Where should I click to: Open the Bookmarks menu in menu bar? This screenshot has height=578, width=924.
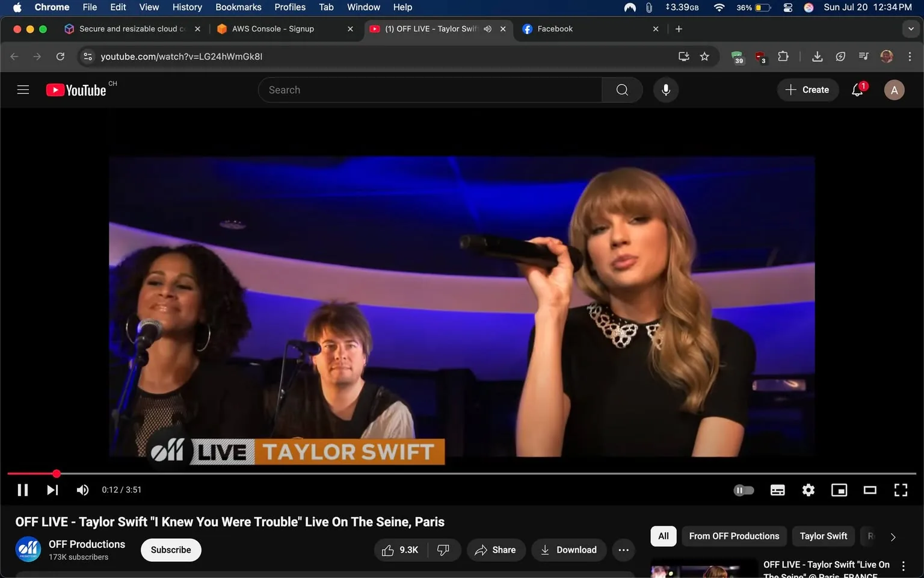point(238,7)
